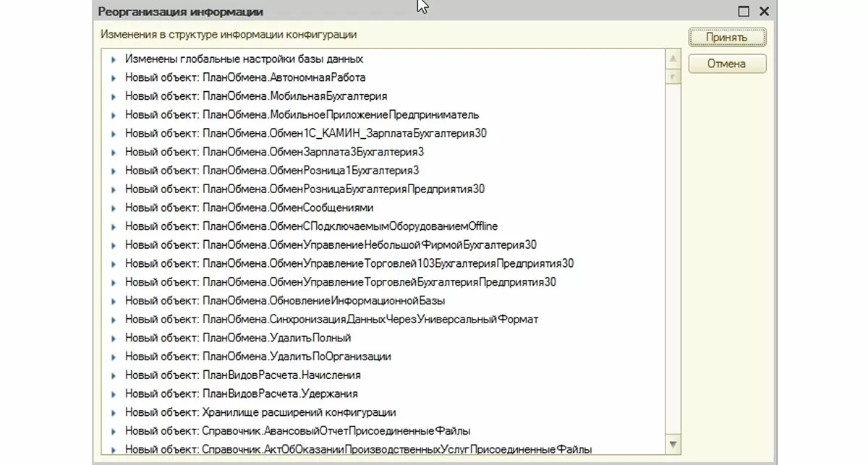Expand row ПланОбмена.ОбменРозница1Бухгалтерия3
The width and height of the screenshot is (868, 465).
pos(114,171)
